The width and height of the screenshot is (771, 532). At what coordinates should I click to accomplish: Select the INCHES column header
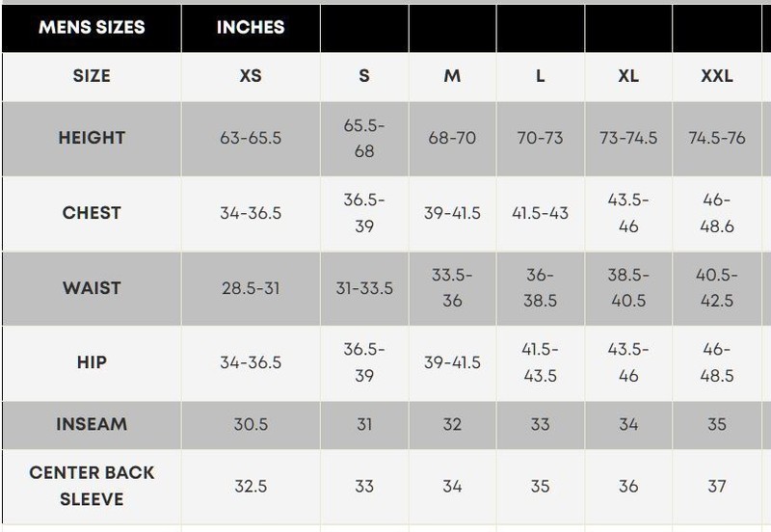pos(251,27)
